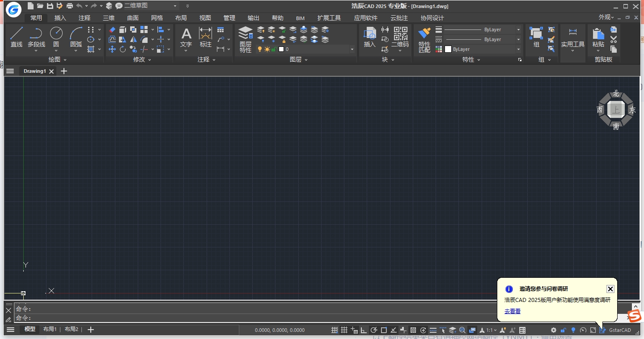Click the 上 face on view cube
Screen dimensions: 644x339
pyautogui.click(x=616, y=109)
